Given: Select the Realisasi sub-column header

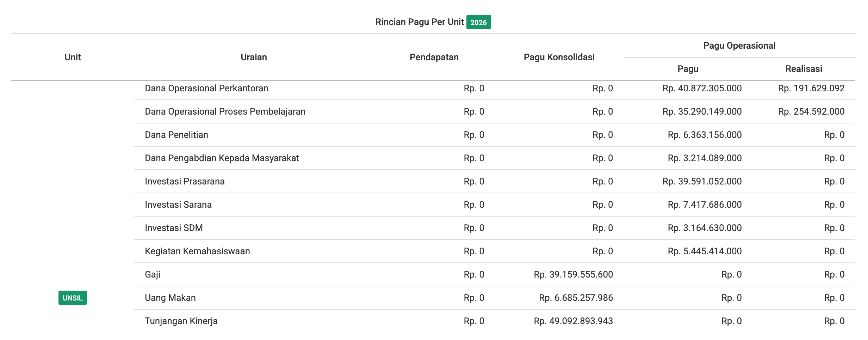Looking at the screenshot, I should tap(804, 69).
